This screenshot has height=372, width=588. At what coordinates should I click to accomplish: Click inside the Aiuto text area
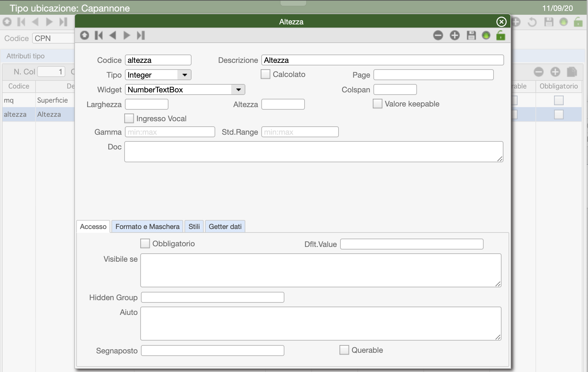(321, 324)
